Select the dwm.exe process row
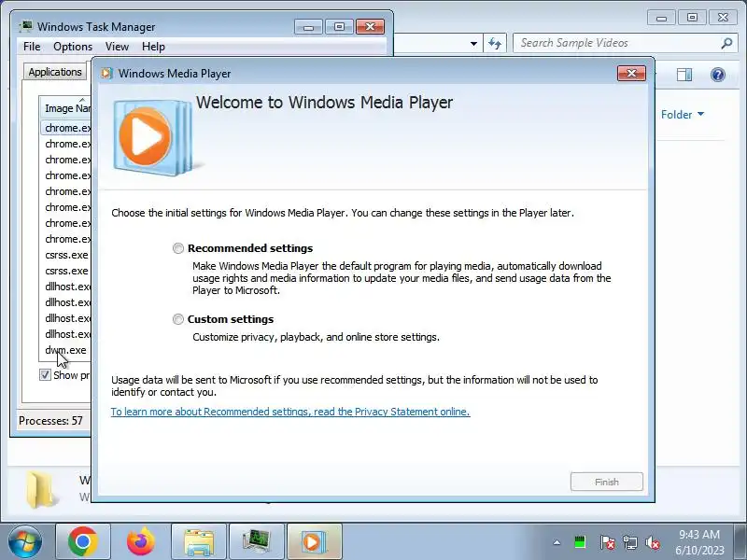The image size is (747, 560). point(65,350)
